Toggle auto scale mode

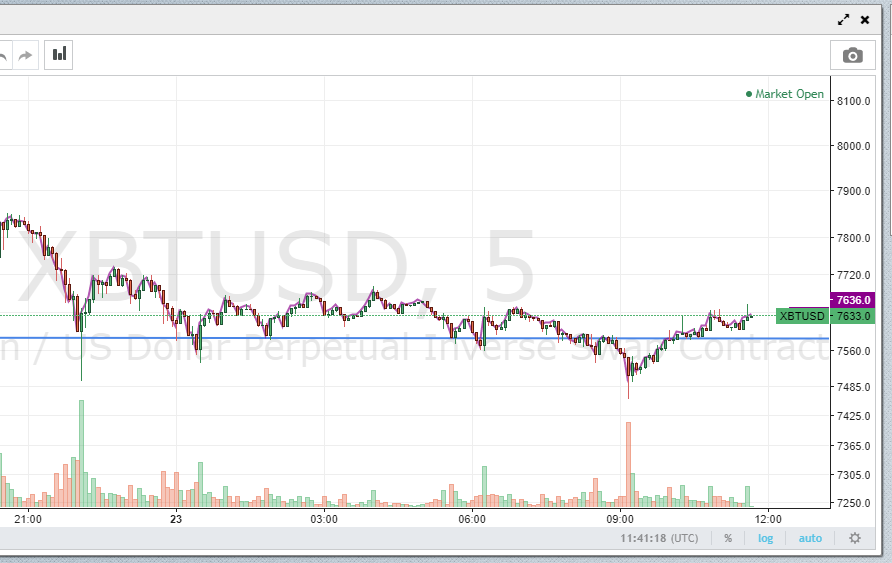tap(810, 538)
